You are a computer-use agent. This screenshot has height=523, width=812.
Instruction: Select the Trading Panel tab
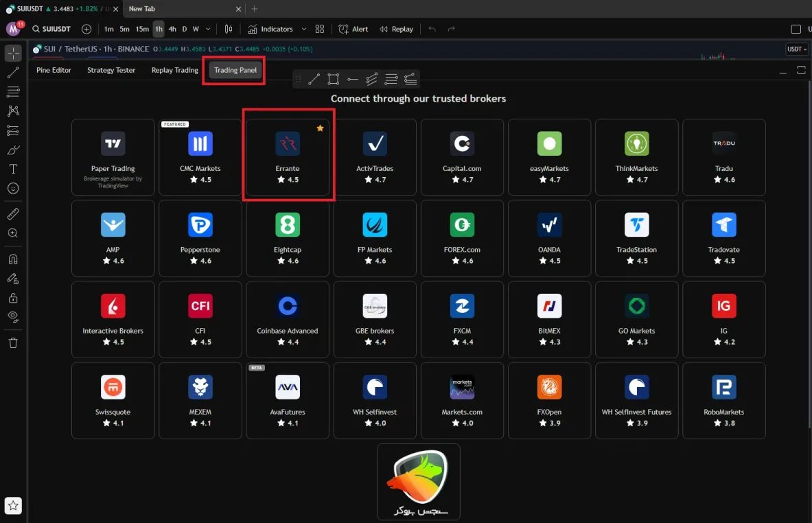[235, 70]
